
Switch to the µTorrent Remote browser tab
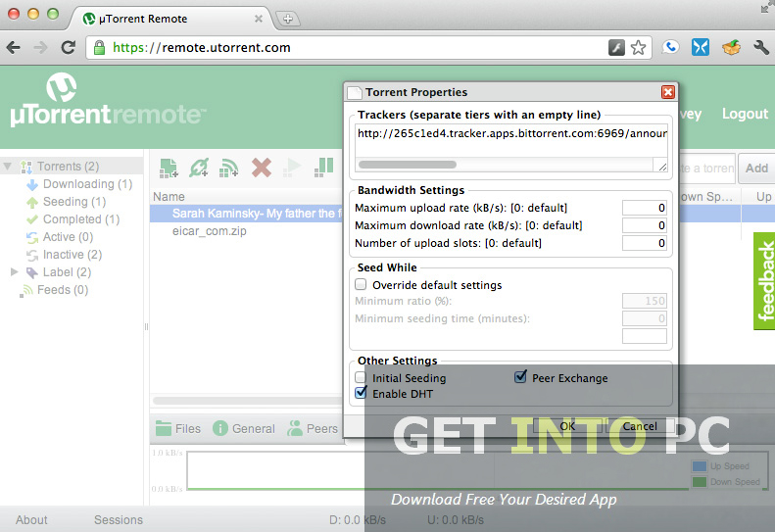pos(169,19)
